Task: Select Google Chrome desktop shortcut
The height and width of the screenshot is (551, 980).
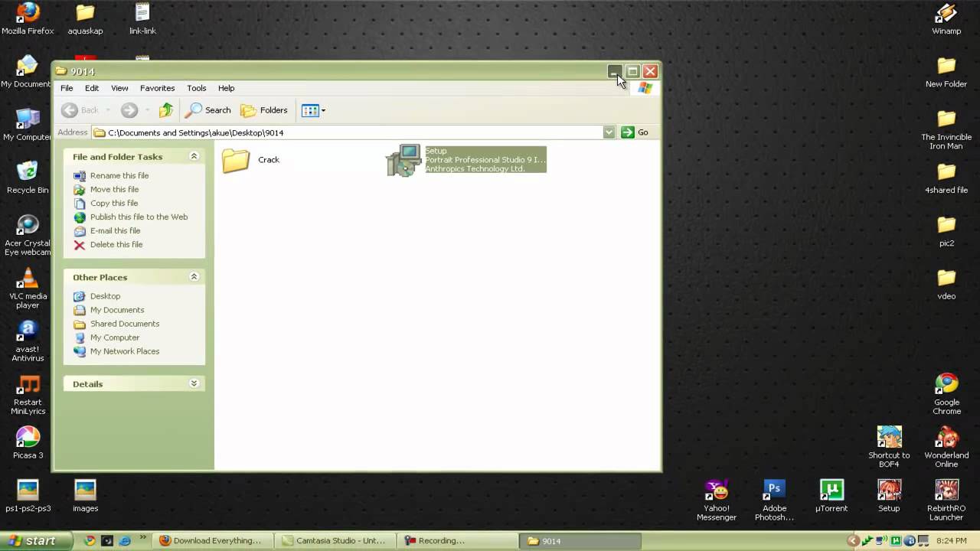Action: (946, 394)
